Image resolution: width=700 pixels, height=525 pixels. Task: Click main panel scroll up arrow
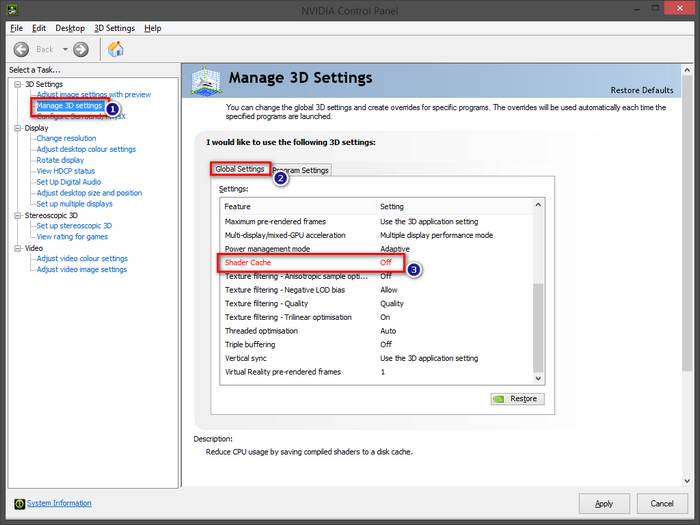[687, 70]
